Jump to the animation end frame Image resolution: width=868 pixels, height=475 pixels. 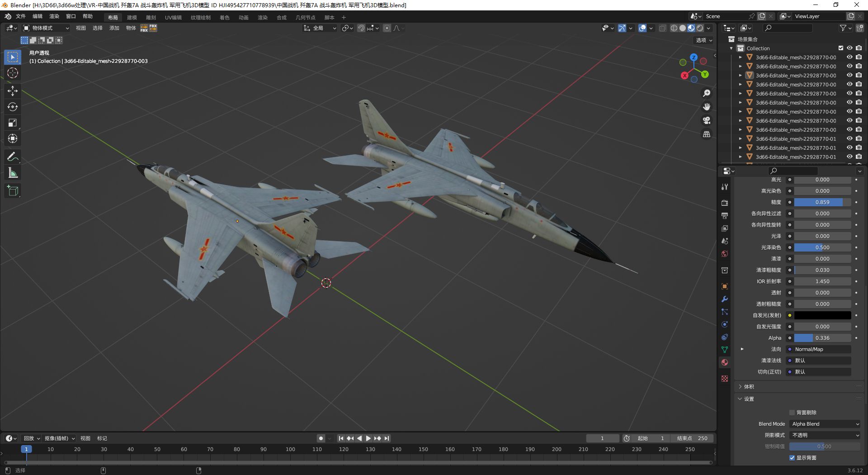click(x=387, y=438)
